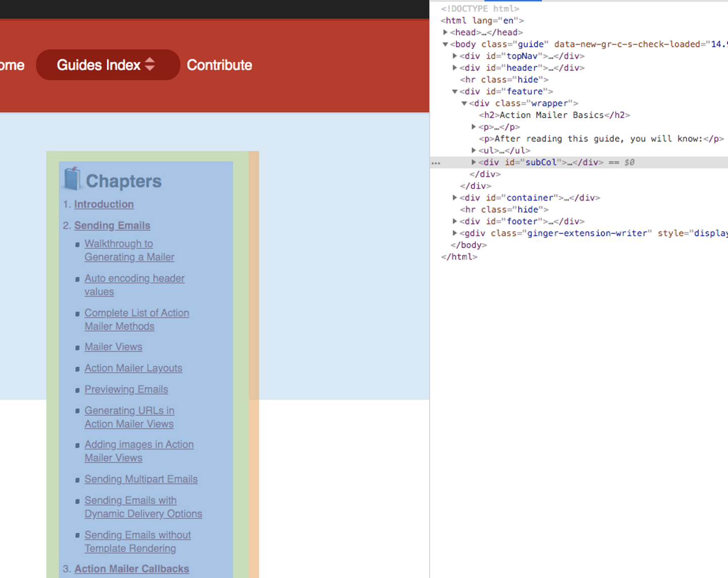The image size is (728, 578).
Task: Select the DOCTYPE html line
Action: point(480,9)
